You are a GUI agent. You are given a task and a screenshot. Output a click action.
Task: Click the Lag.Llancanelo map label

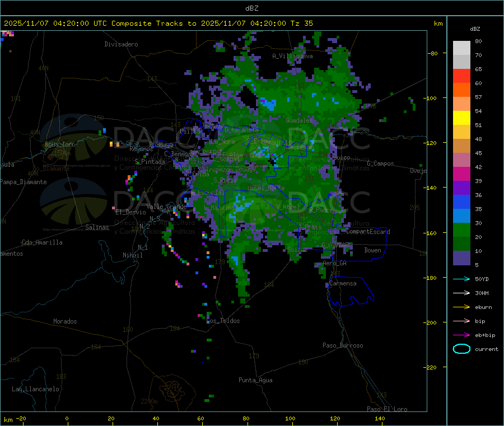(x=35, y=389)
